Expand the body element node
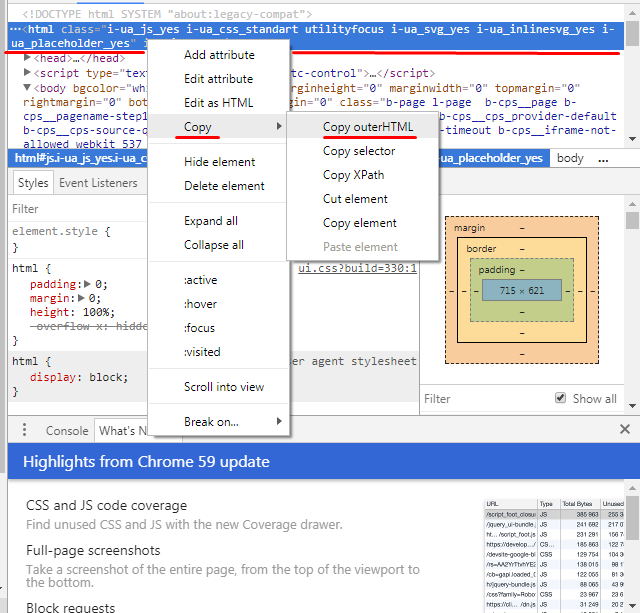640x613 pixels. (27, 88)
